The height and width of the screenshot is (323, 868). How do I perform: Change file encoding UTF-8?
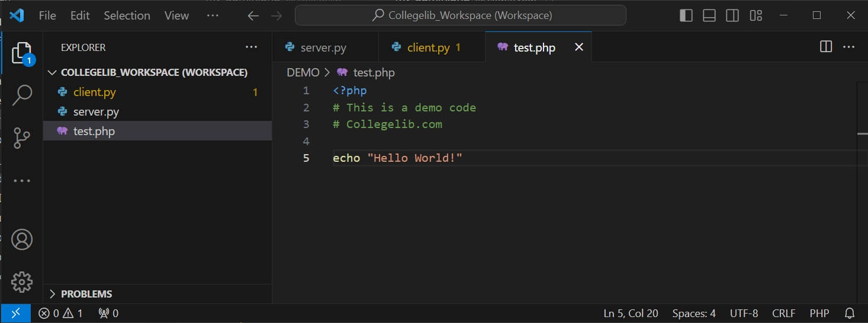(744, 313)
